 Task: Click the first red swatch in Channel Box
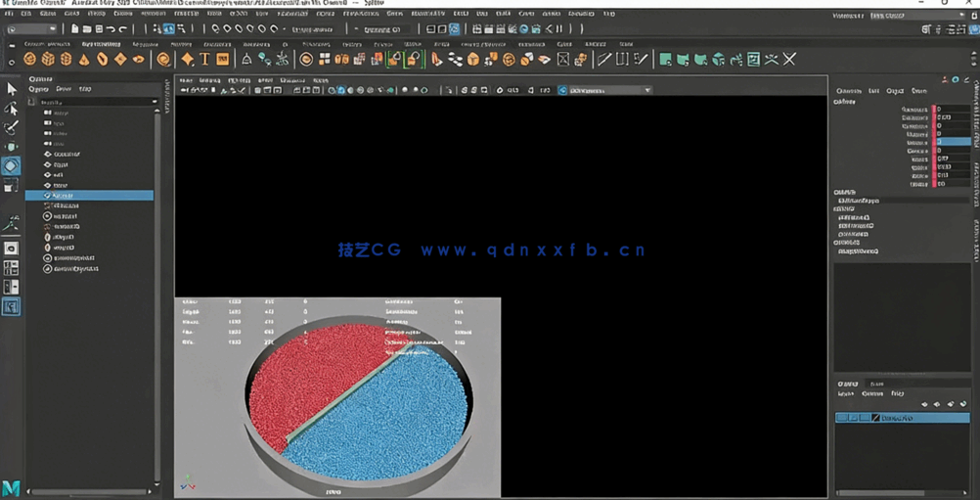tap(934, 110)
